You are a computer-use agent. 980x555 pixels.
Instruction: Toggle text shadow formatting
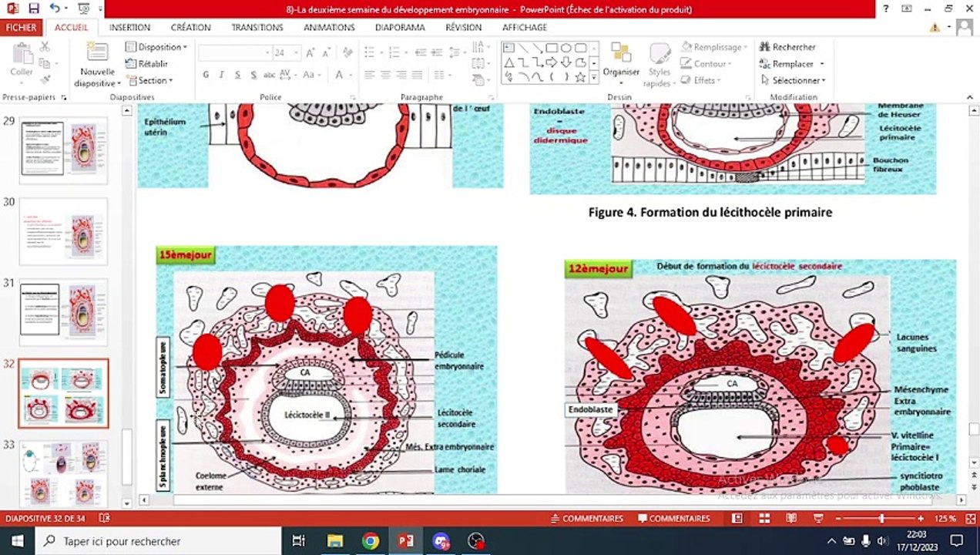click(x=253, y=75)
